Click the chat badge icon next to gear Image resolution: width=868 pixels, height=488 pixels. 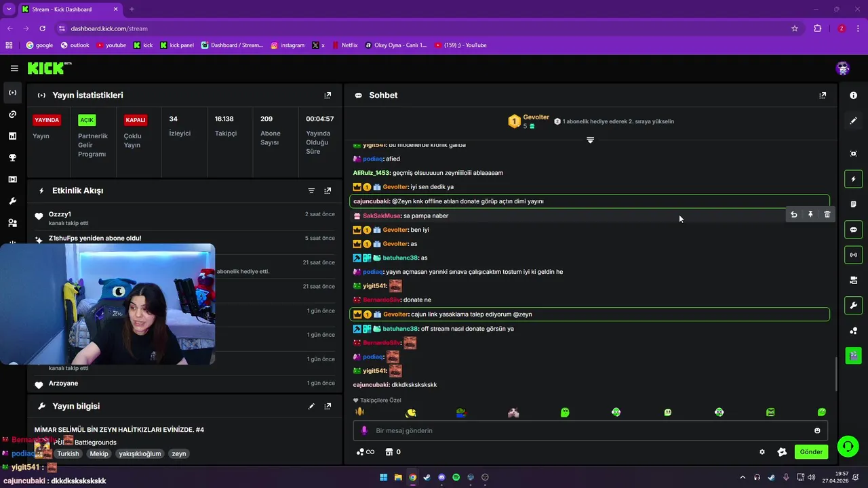(x=782, y=452)
